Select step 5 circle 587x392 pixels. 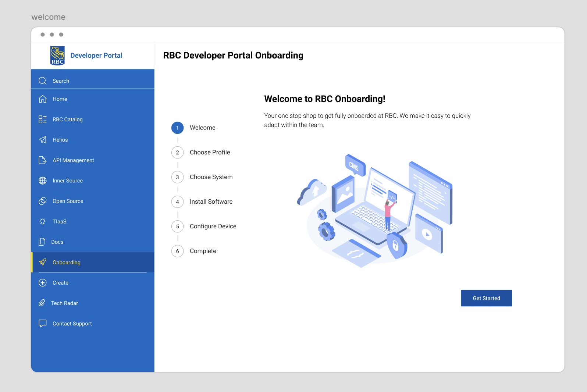pyautogui.click(x=177, y=227)
